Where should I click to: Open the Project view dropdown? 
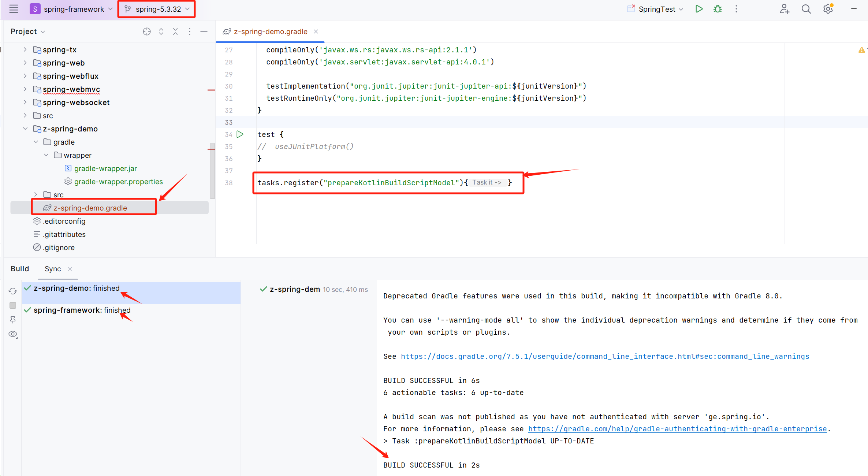28,31
